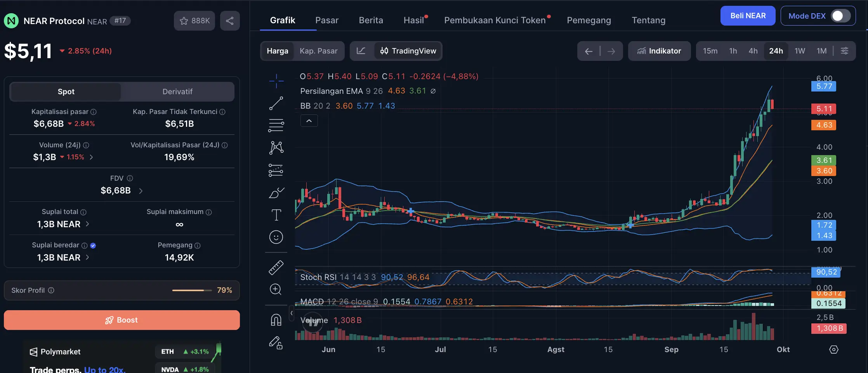The image size is (868, 373).
Task: Open the Pasar tab
Action: pos(327,20)
